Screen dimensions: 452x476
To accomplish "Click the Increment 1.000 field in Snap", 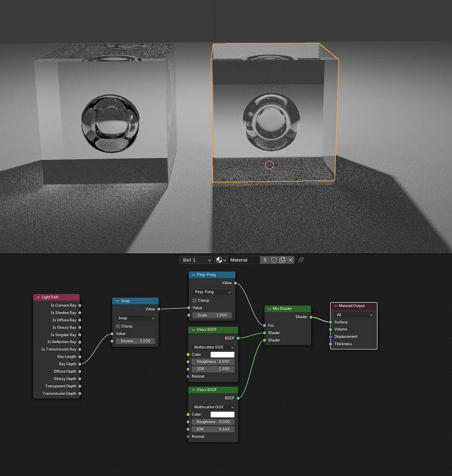I will click(x=135, y=341).
